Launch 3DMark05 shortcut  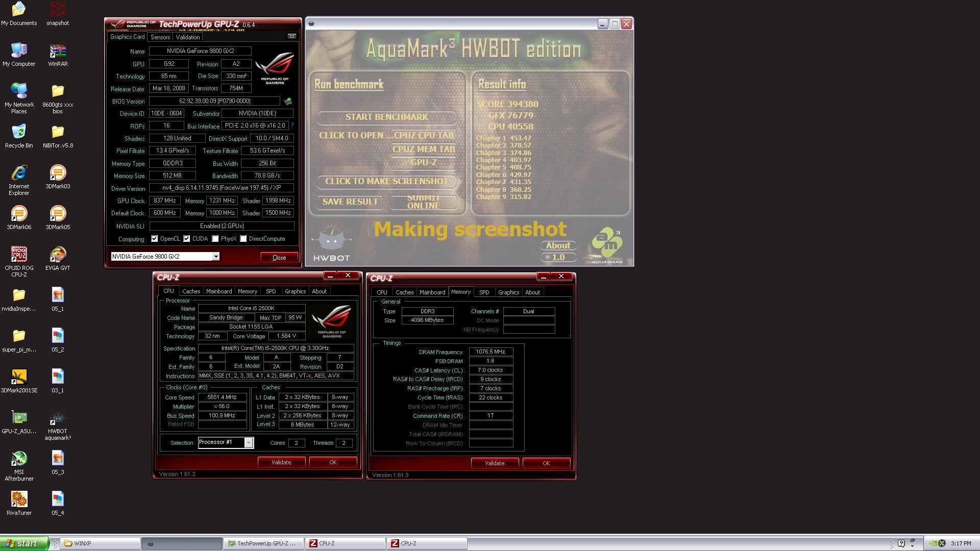pyautogui.click(x=58, y=218)
